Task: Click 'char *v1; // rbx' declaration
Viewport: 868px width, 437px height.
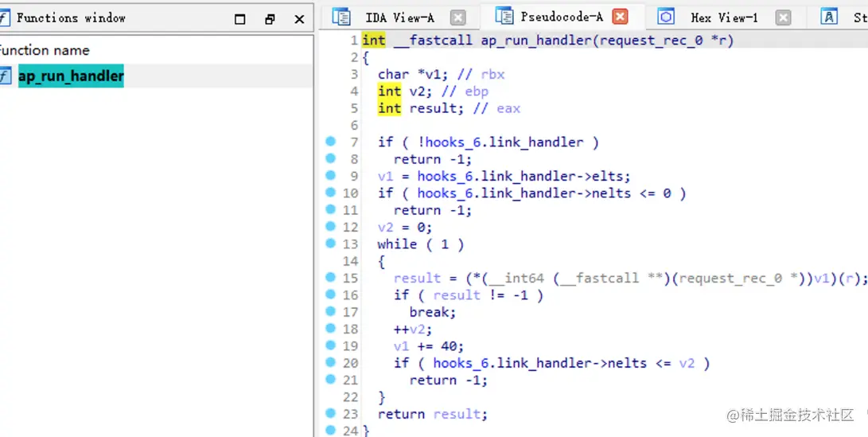Action: (x=442, y=75)
